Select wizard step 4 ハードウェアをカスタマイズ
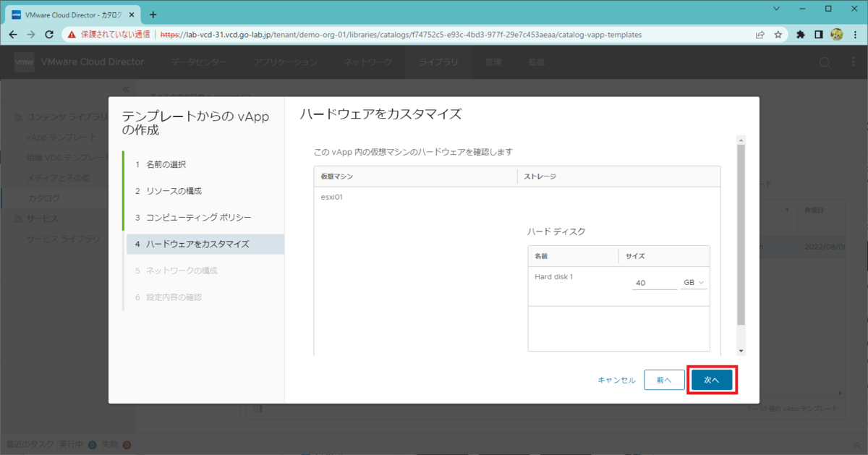Viewport: 868px width, 455px height. (x=205, y=244)
